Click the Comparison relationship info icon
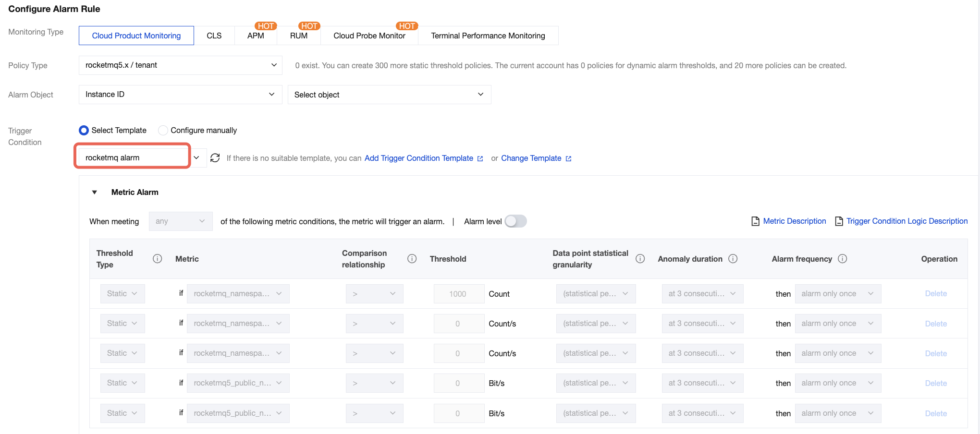 point(412,259)
